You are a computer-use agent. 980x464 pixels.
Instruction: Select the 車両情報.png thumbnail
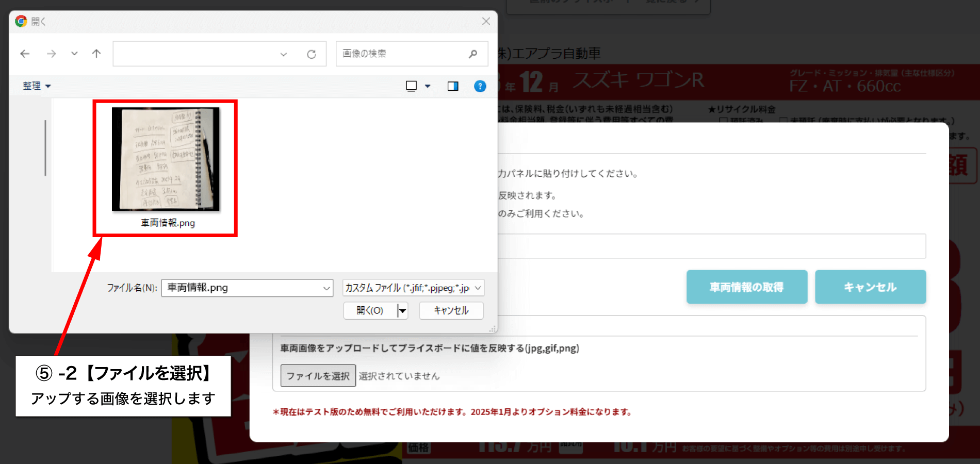(166, 159)
